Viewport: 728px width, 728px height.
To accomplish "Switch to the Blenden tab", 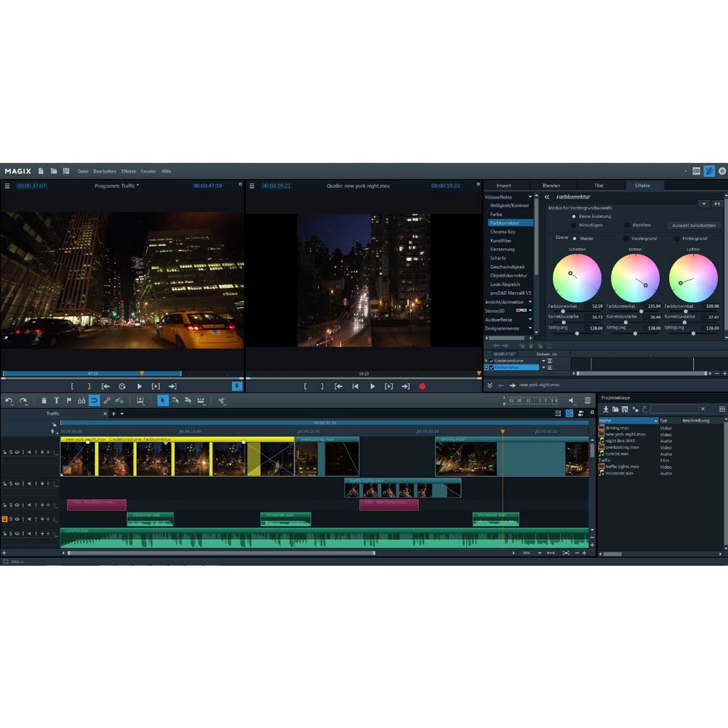I will 551,186.
